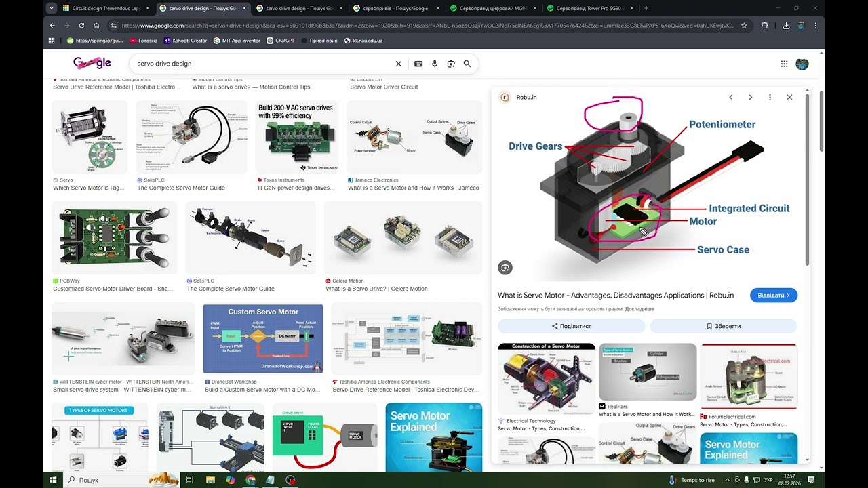Open the RealPars related image thumbnail
Image resolution: width=868 pixels, height=488 pixels.
[648, 372]
